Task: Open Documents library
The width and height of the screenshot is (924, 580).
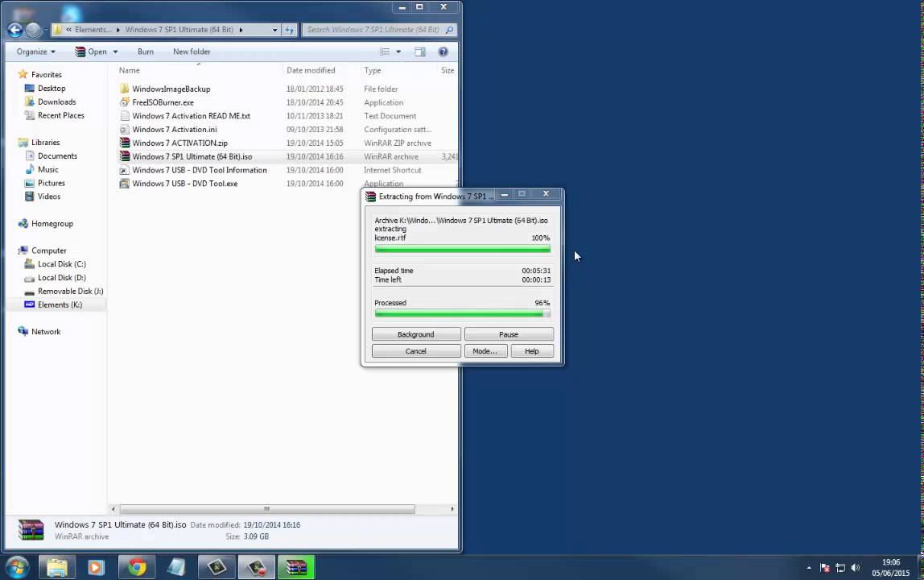Action: [57, 156]
